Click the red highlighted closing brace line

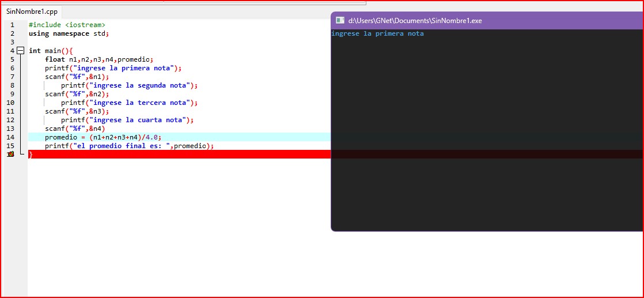click(173, 154)
